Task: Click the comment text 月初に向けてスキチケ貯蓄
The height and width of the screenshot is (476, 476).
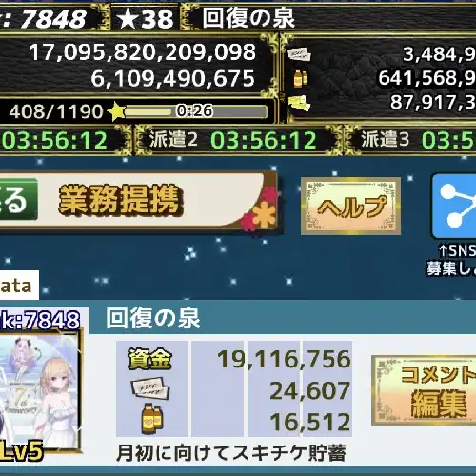Action: click(231, 453)
